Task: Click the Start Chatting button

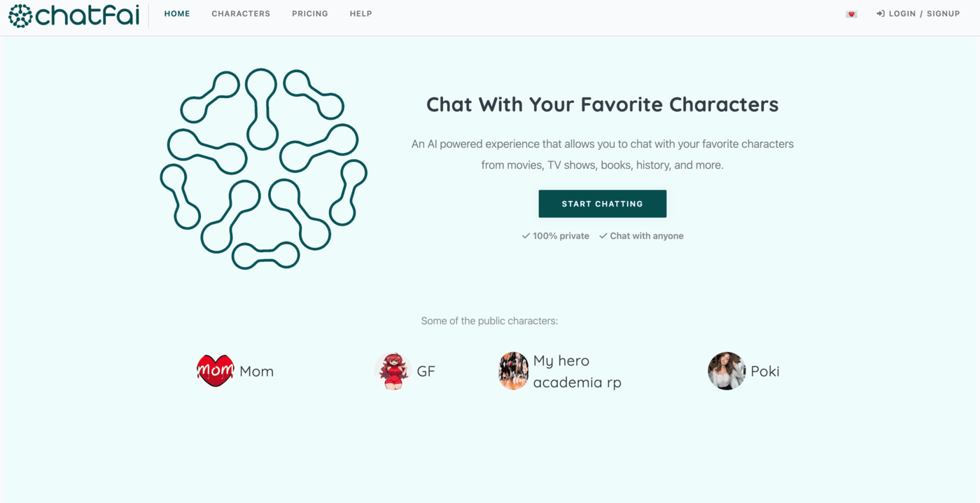Action: click(603, 204)
